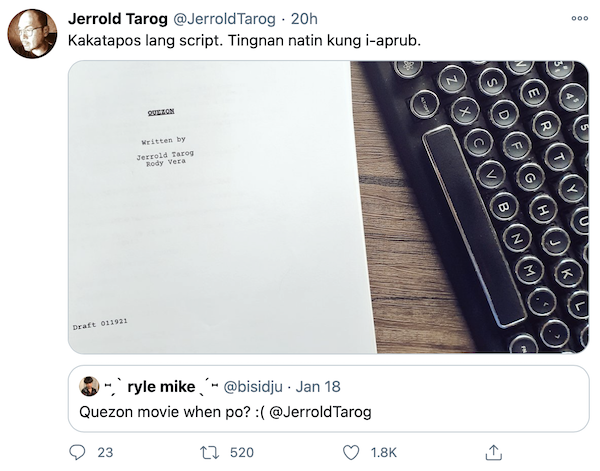Open the Jan 18 quoted tweet date
Image resolution: width=600 pixels, height=471 pixels.
pyautogui.click(x=319, y=386)
